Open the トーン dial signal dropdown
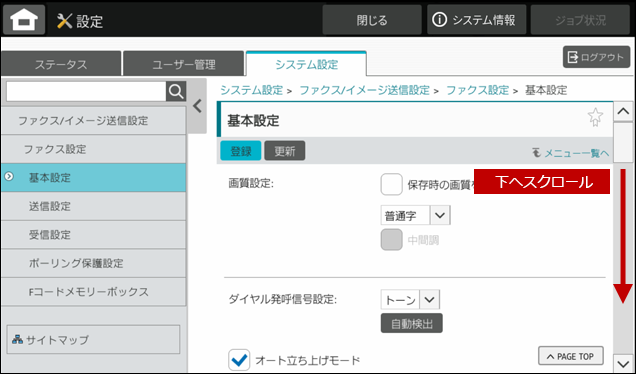 [x=410, y=300]
